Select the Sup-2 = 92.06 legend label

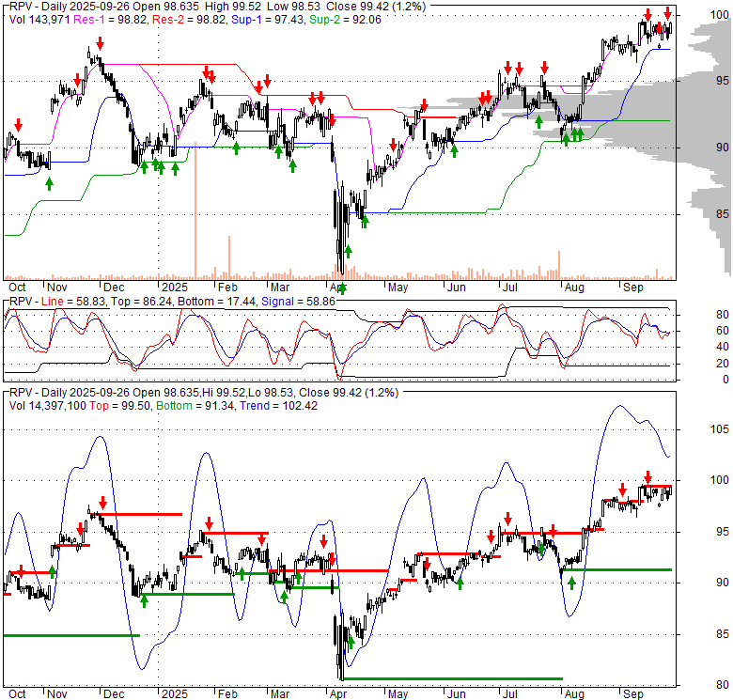point(345,20)
